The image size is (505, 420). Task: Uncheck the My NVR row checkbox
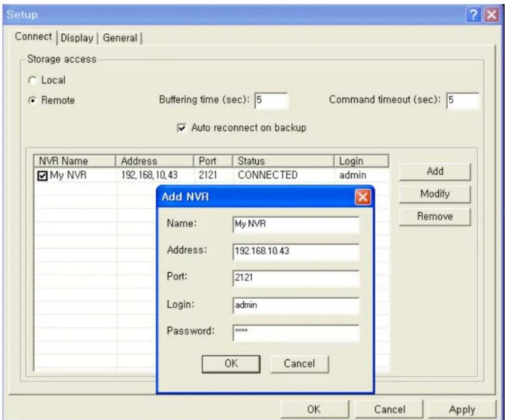click(x=43, y=176)
